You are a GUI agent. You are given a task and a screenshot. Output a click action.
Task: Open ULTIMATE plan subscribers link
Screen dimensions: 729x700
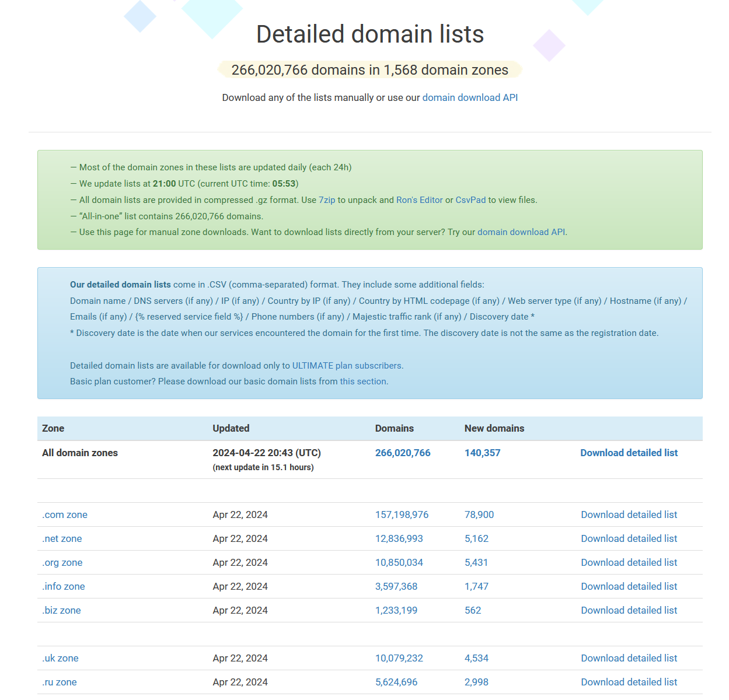pyautogui.click(x=347, y=366)
